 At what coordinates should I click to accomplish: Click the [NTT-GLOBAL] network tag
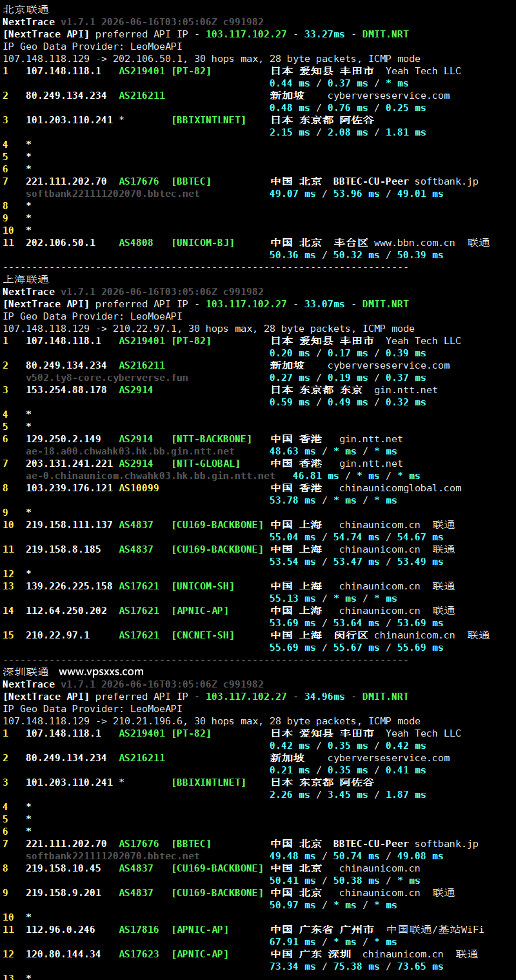206,464
